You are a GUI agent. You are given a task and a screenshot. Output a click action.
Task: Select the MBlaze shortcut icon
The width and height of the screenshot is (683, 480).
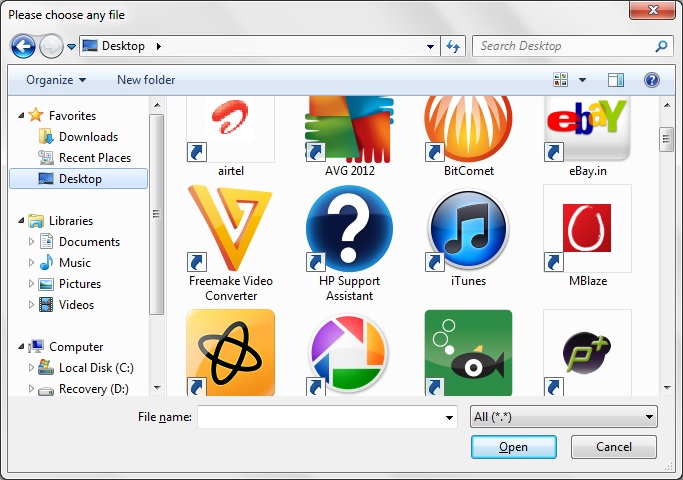(587, 228)
